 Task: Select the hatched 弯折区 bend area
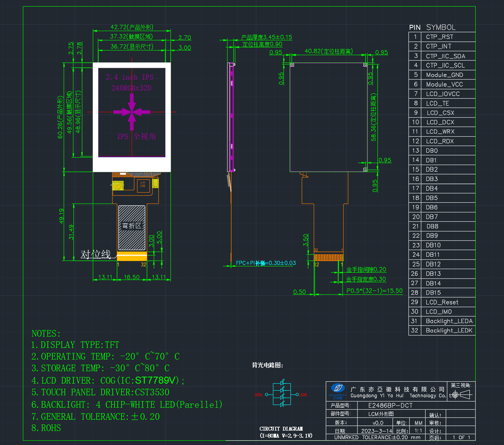pos(132,228)
